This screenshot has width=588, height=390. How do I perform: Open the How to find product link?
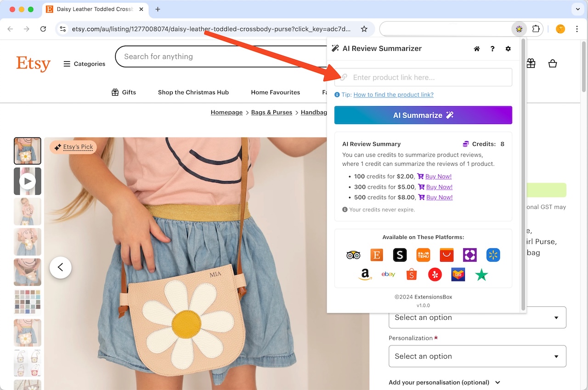(x=393, y=94)
